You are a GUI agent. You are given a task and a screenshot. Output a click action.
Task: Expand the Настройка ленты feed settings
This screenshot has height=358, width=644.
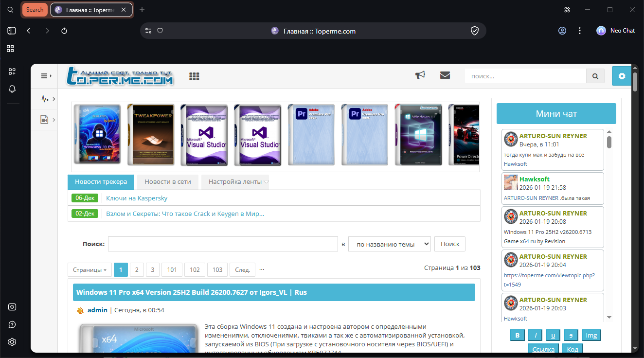(235, 182)
